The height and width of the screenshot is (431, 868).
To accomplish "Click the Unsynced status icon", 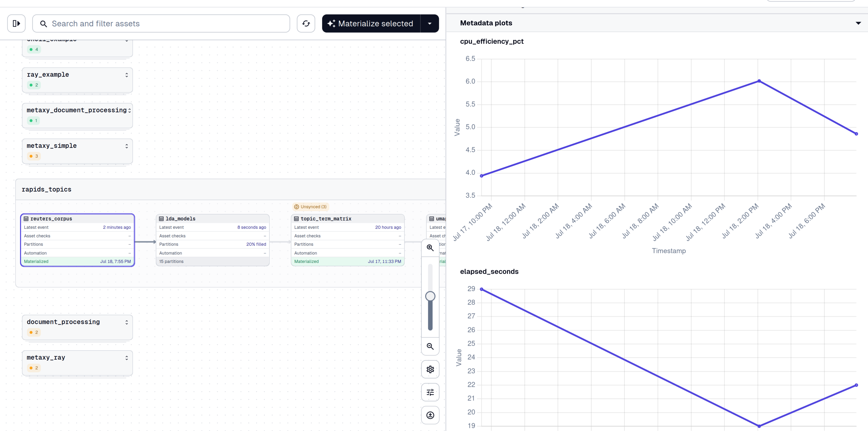I will coord(297,207).
